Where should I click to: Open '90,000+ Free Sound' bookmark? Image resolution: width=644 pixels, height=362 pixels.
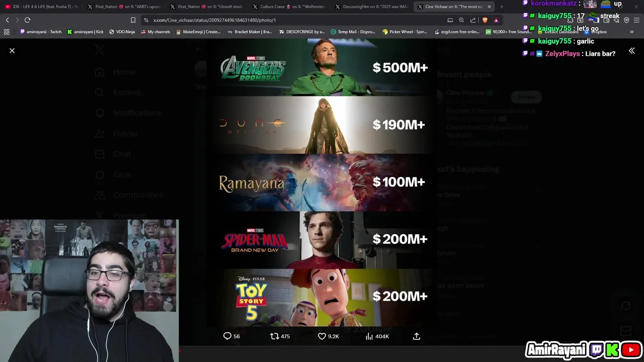pyautogui.click(x=508, y=32)
